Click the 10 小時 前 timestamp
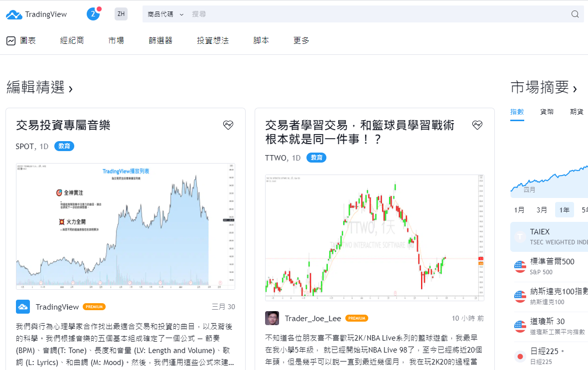This screenshot has height=370, width=588. coord(467,319)
